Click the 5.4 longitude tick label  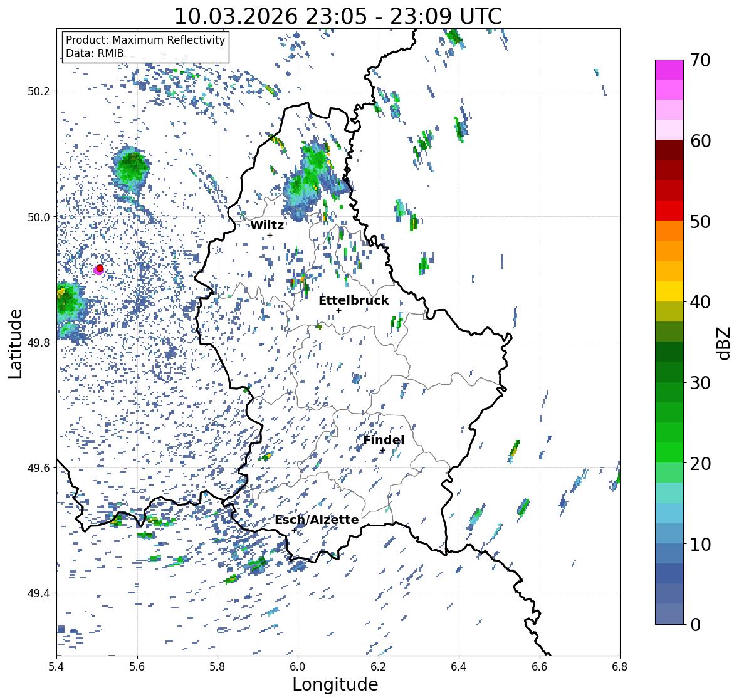[x=56, y=667]
